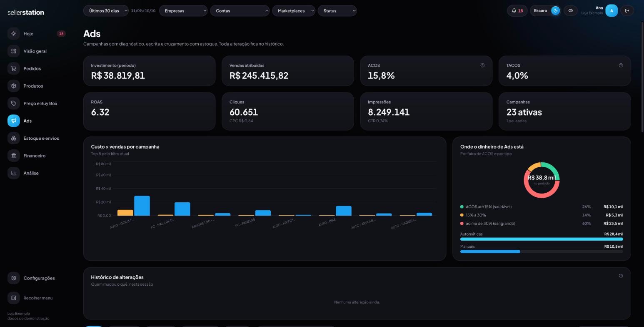
Task: Click the blue bar for AUTO - BIKE
Action: 344,211
